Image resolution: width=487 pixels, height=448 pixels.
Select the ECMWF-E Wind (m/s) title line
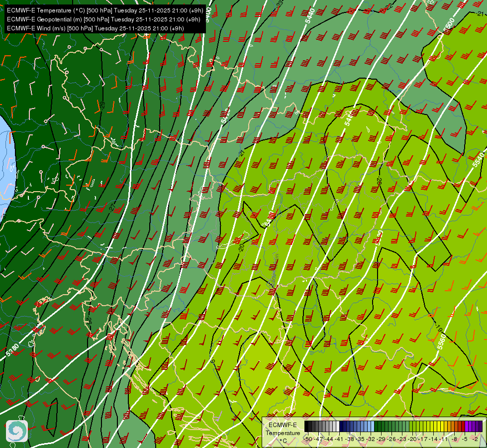[96, 28]
